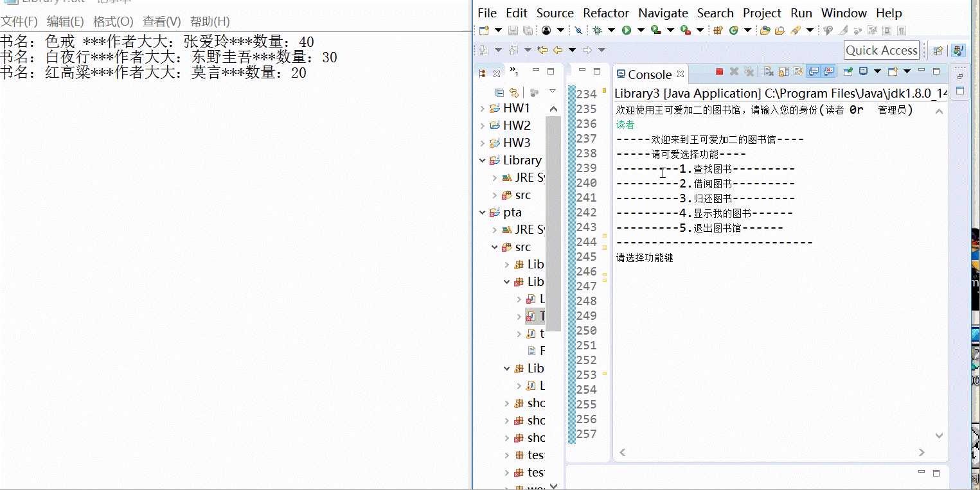This screenshot has height=490, width=980.
Task: Click Remove All Terminated Launches icon
Action: tap(749, 72)
